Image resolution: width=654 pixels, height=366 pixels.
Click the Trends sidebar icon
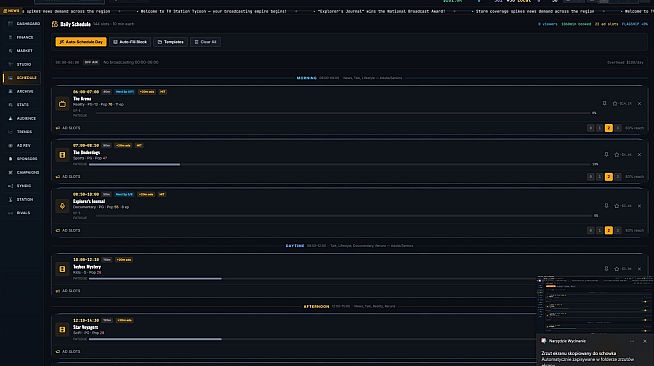(10, 132)
